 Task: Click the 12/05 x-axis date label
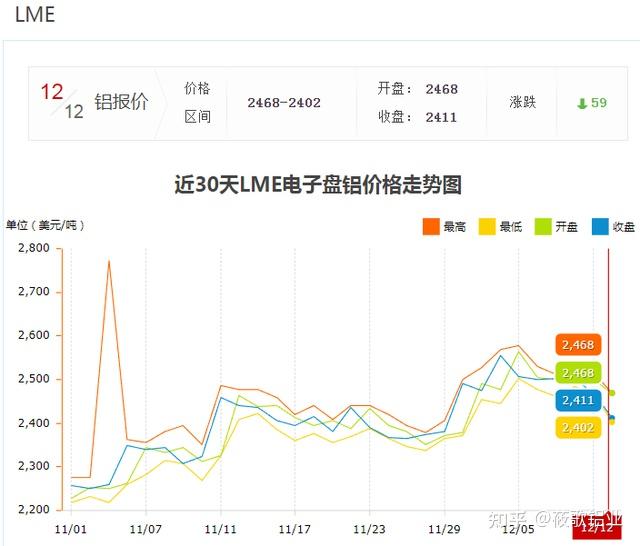click(x=518, y=530)
